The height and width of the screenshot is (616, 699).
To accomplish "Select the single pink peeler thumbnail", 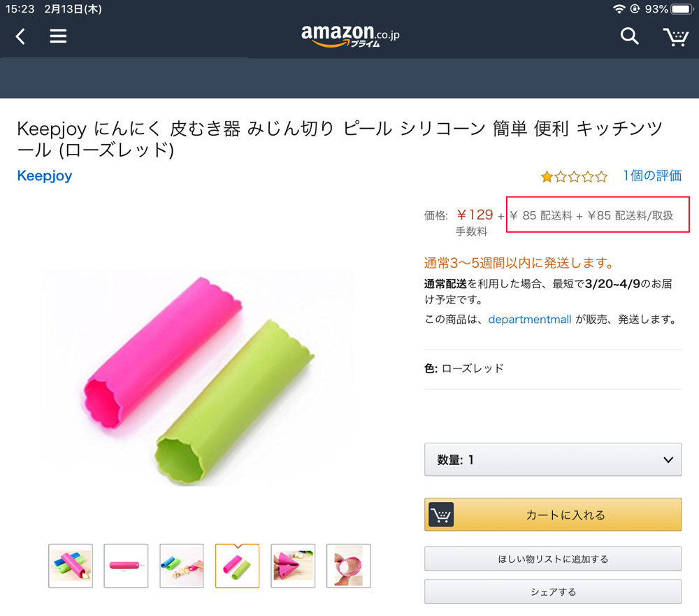I will click(x=126, y=566).
